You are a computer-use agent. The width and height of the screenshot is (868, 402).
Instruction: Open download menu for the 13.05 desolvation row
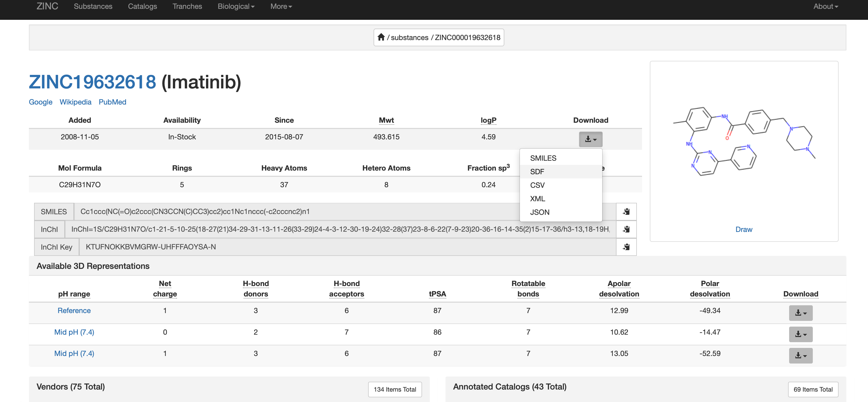click(x=801, y=355)
